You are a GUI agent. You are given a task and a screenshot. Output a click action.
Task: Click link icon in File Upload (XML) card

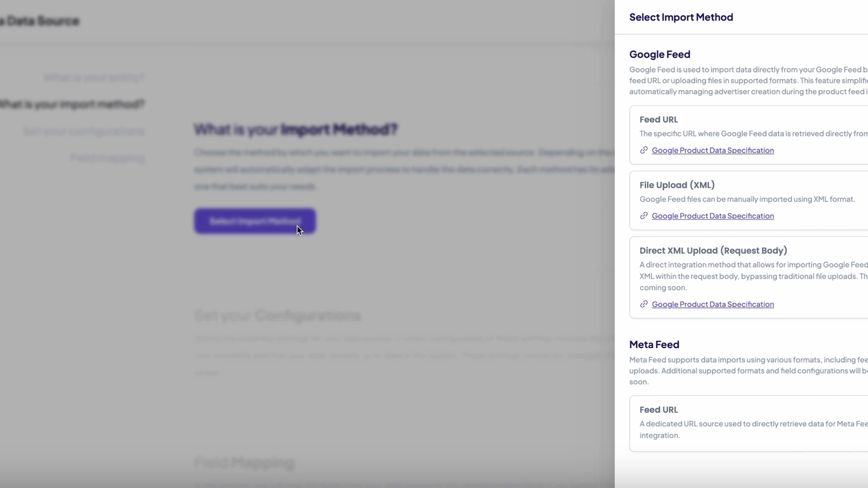pos(644,216)
